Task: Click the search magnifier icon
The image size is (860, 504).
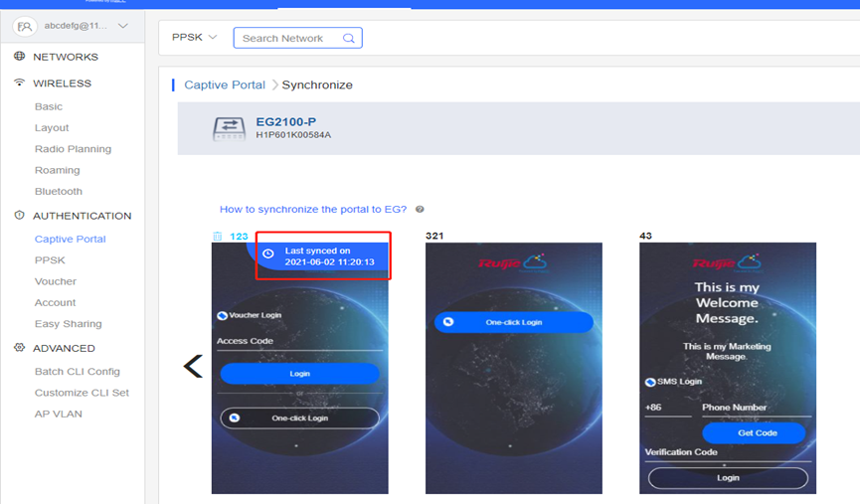Action: [x=348, y=39]
